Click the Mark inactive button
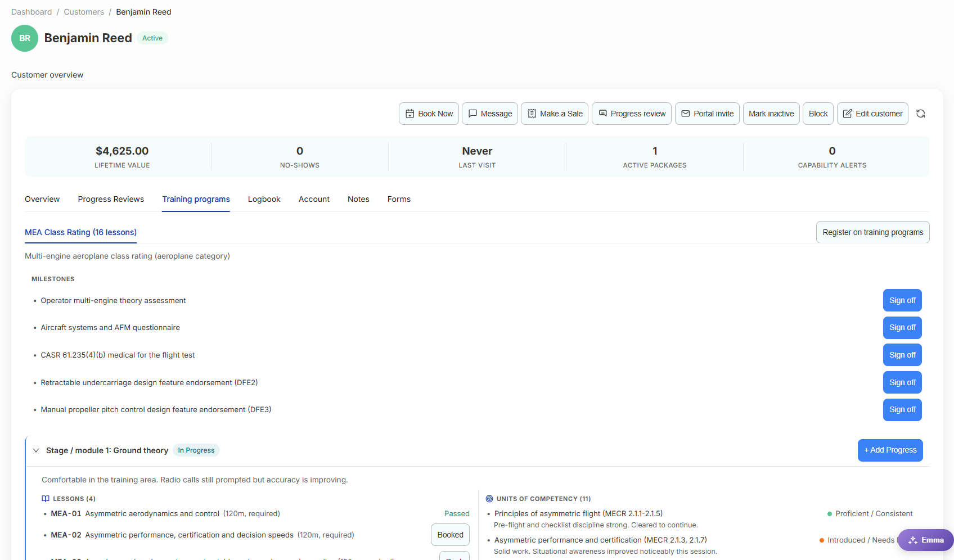Screen dimensions: 954x560 click(x=771, y=114)
